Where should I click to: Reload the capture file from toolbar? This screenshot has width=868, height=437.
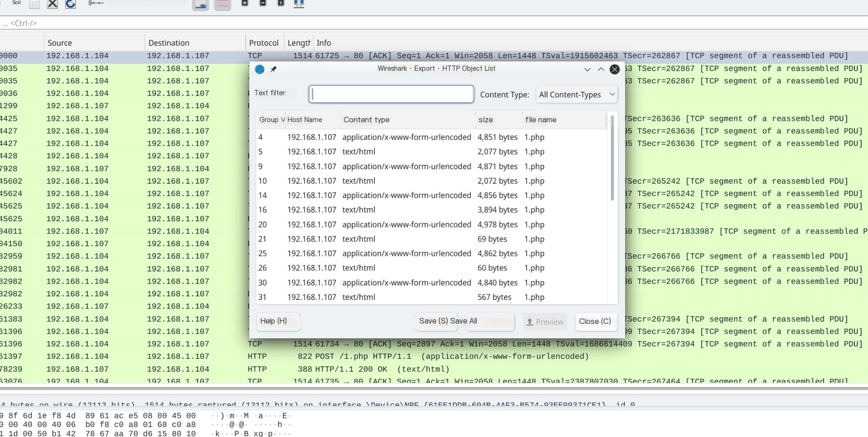(71, 5)
